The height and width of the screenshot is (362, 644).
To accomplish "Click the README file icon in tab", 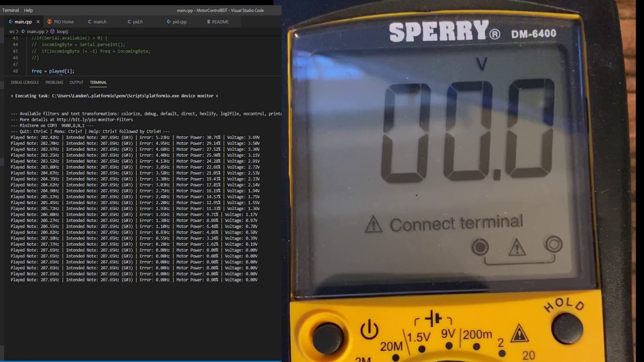I will [208, 22].
